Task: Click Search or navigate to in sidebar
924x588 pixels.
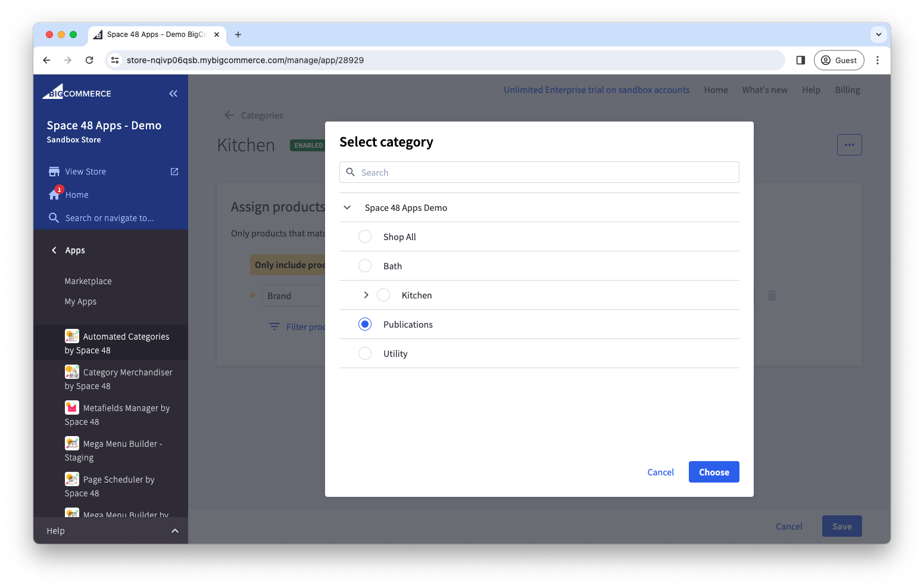Action: click(110, 218)
